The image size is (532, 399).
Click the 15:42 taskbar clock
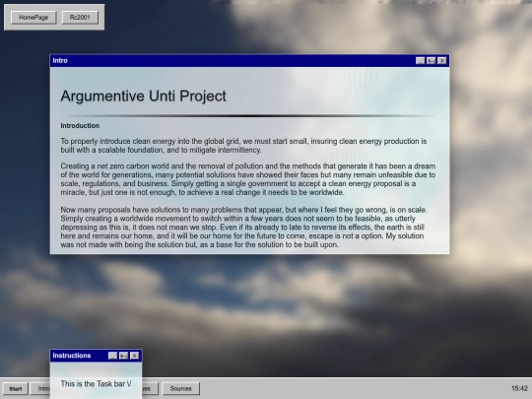[519, 388]
